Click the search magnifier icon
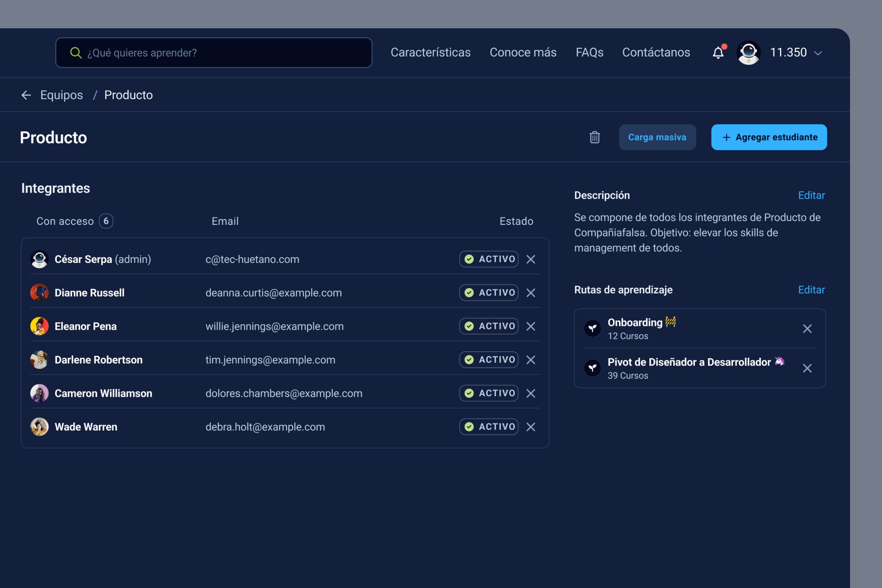The height and width of the screenshot is (588, 882). click(76, 53)
